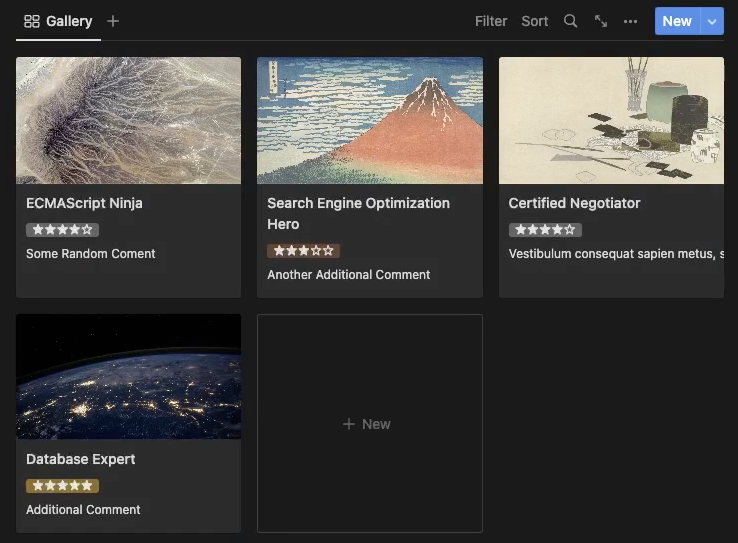The image size is (738, 543).
Task: Open the Database Expert card title
Action: tap(80, 459)
